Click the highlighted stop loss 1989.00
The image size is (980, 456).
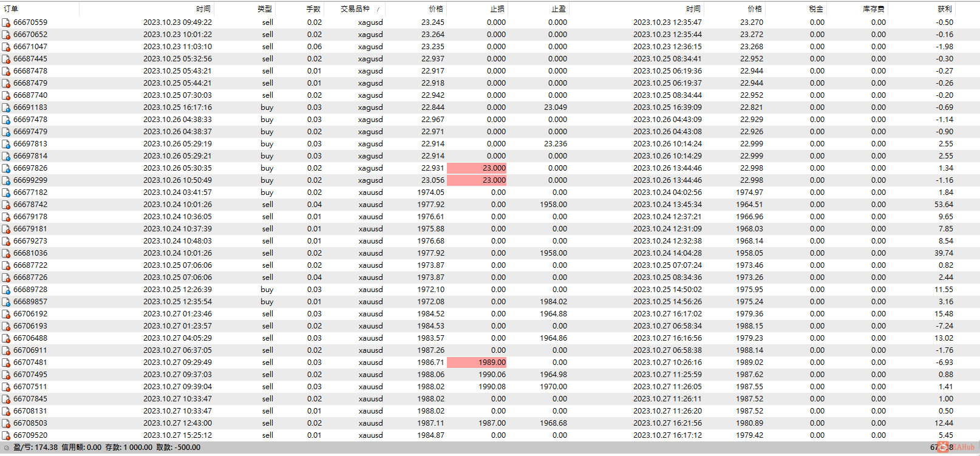[x=477, y=362]
